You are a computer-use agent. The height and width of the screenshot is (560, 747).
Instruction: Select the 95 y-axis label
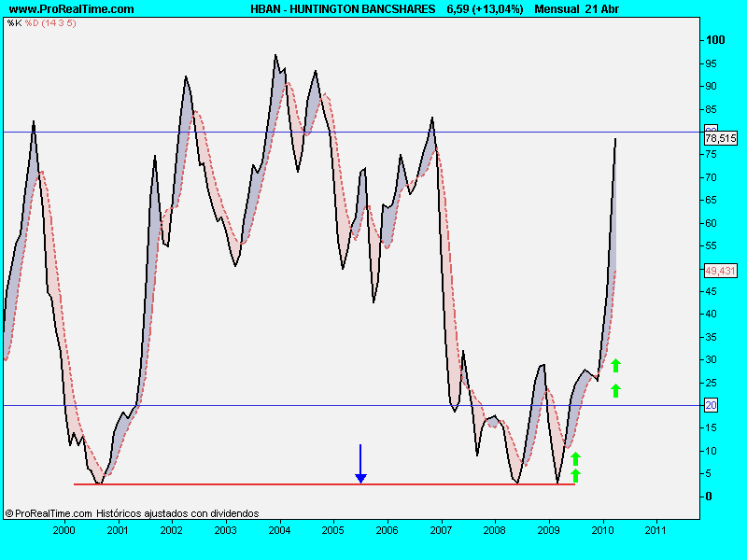[x=711, y=63]
